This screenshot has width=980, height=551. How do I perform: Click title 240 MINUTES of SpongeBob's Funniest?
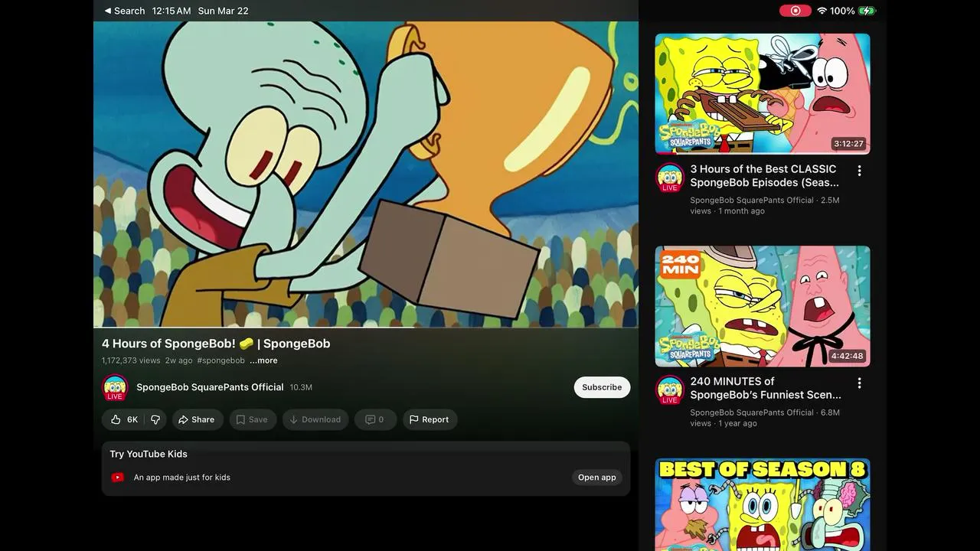click(766, 388)
